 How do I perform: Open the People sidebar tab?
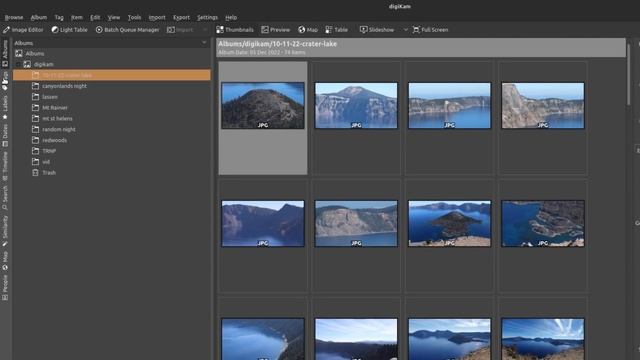[x=5, y=287]
